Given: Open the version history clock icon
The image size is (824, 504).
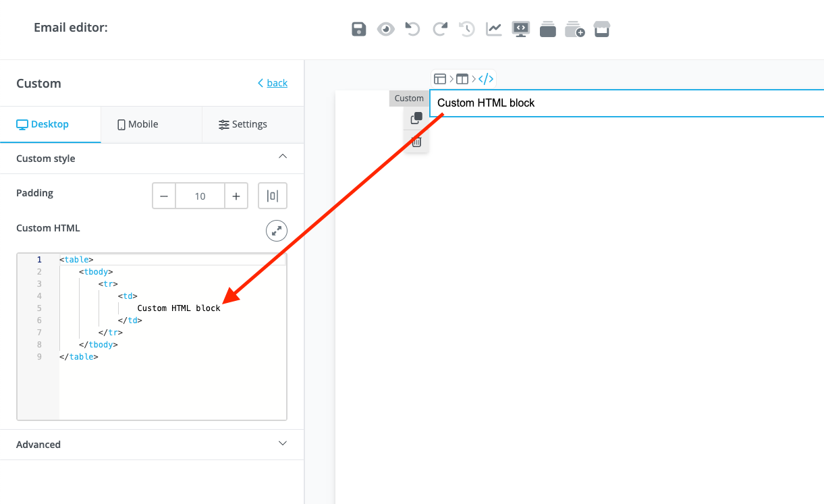Looking at the screenshot, I should click(466, 29).
